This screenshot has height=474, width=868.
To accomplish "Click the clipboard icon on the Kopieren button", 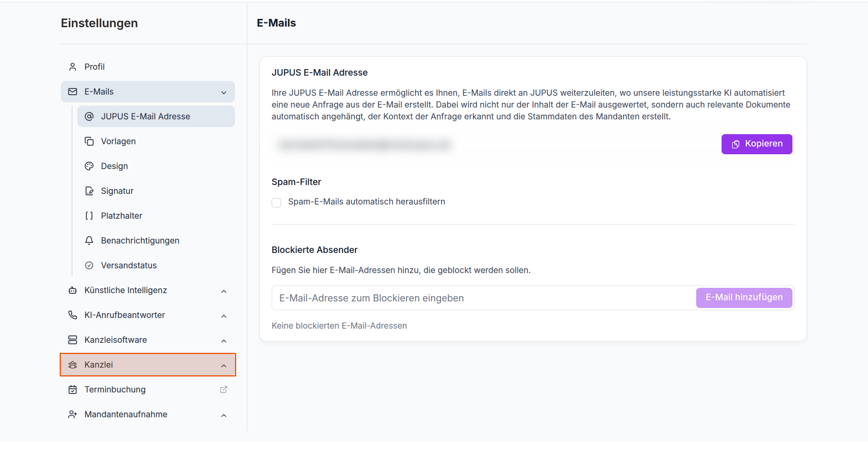I will point(736,144).
